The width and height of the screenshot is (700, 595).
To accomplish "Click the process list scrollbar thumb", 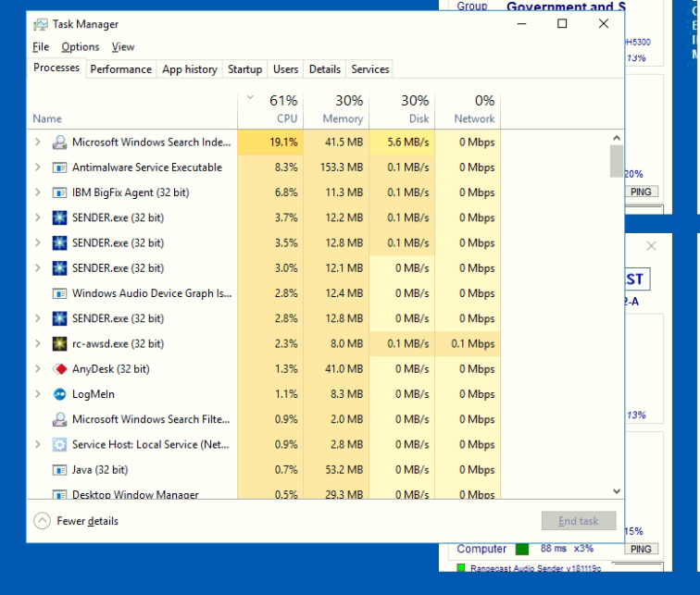I will 617,161.
